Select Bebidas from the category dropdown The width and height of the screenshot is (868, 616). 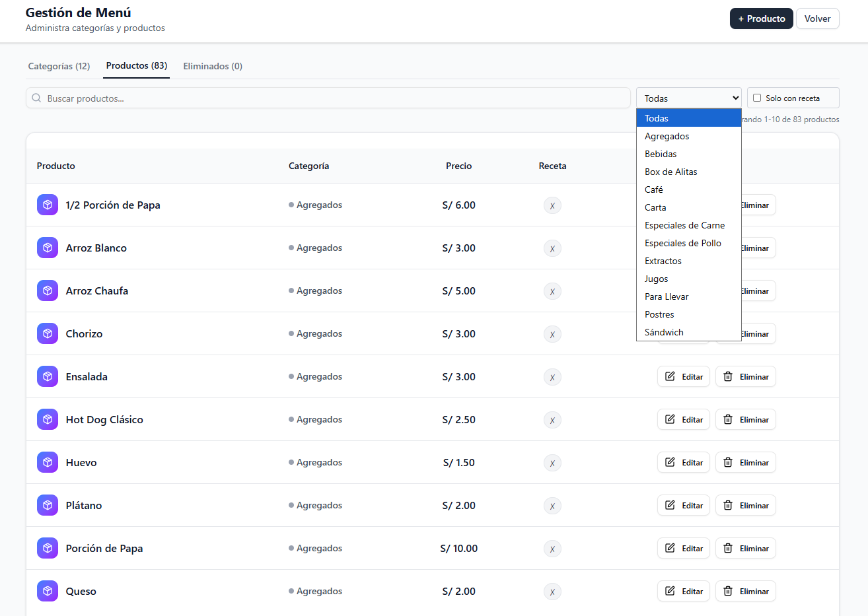[x=661, y=154]
